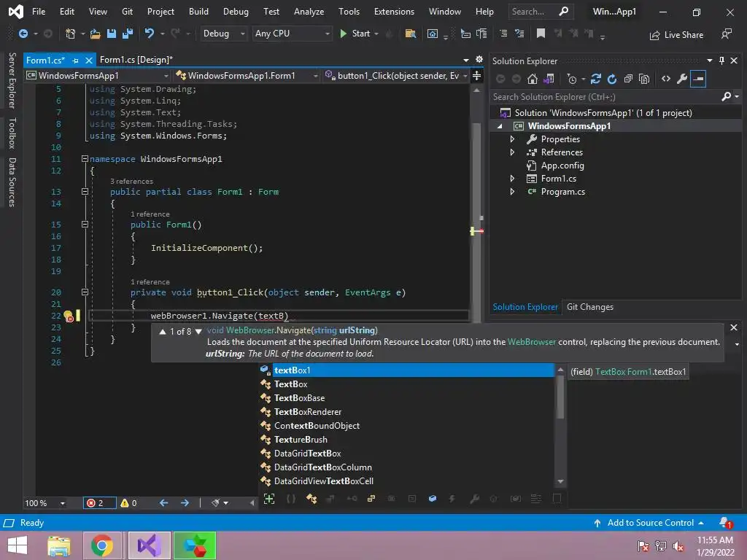Click the split editor window icon
747x560 pixels.
pos(476,75)
